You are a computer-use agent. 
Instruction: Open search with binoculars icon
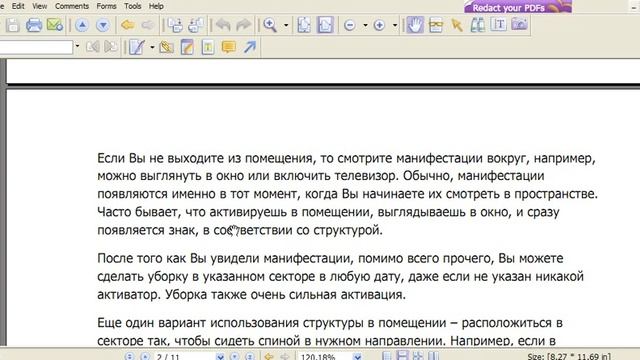478,25
